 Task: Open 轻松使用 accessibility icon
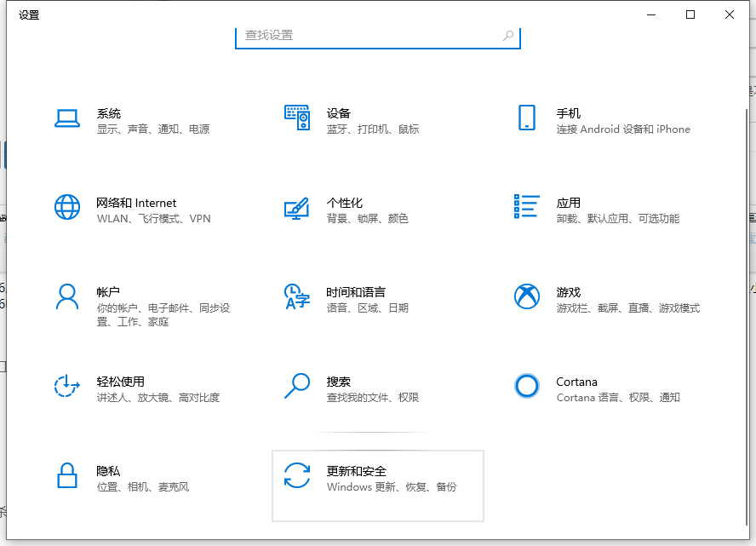(x=67, y=386)
